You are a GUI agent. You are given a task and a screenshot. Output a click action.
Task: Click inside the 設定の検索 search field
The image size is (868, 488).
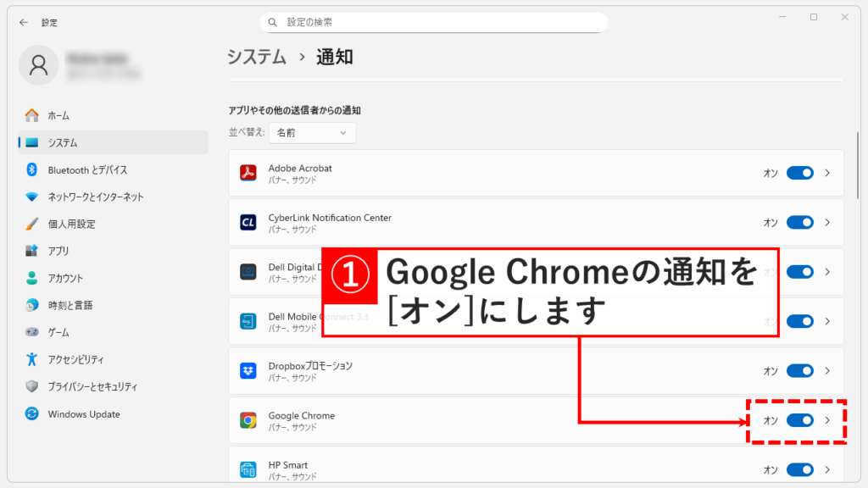tap(434, 21)
